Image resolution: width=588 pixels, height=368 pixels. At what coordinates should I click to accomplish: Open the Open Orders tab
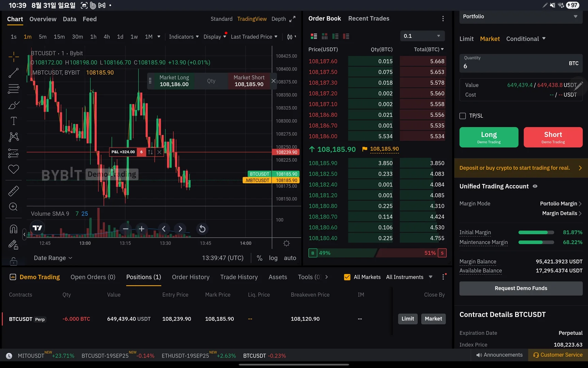[93, 277]
